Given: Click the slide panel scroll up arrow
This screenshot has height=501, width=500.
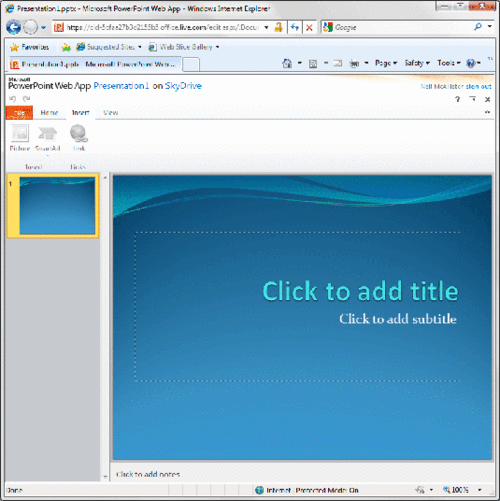Looking at the screenshot, I should [x=105, y=178].
